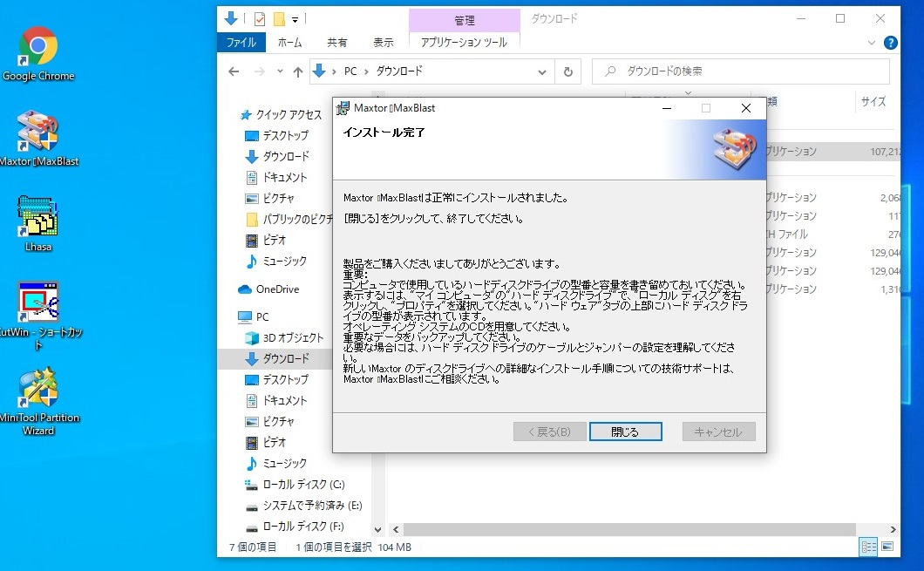
Task: Select ピクチャ under quick access
Action: [269, 198]
